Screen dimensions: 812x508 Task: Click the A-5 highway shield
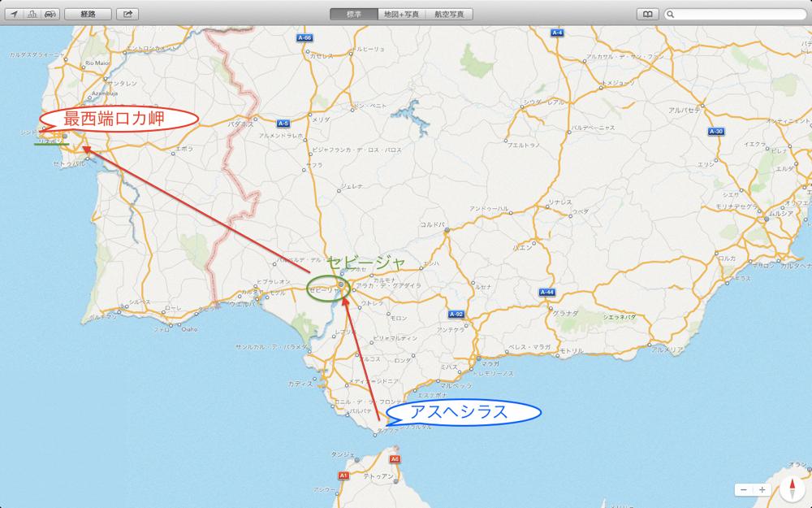point(283,124)
